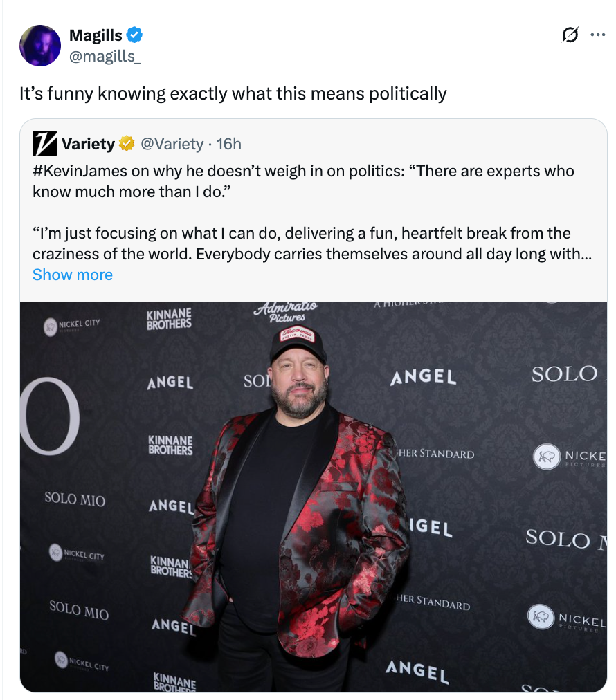Click the Variety logo avatar

(44, 144)
